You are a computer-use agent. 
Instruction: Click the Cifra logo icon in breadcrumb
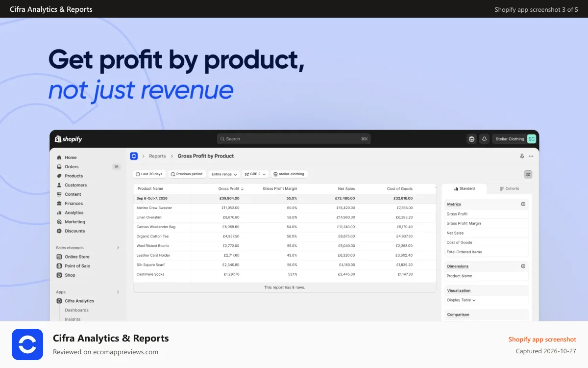pos(134,156)
